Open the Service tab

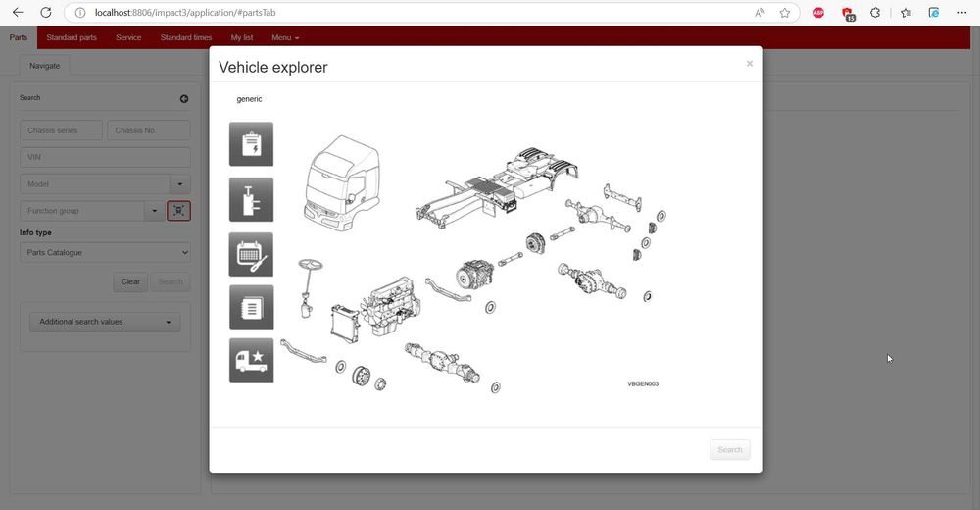128,37
